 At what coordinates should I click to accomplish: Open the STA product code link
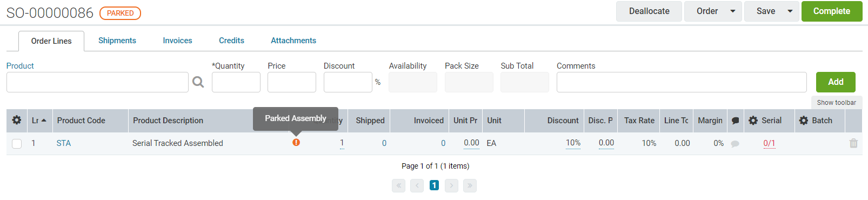[64, 143]
